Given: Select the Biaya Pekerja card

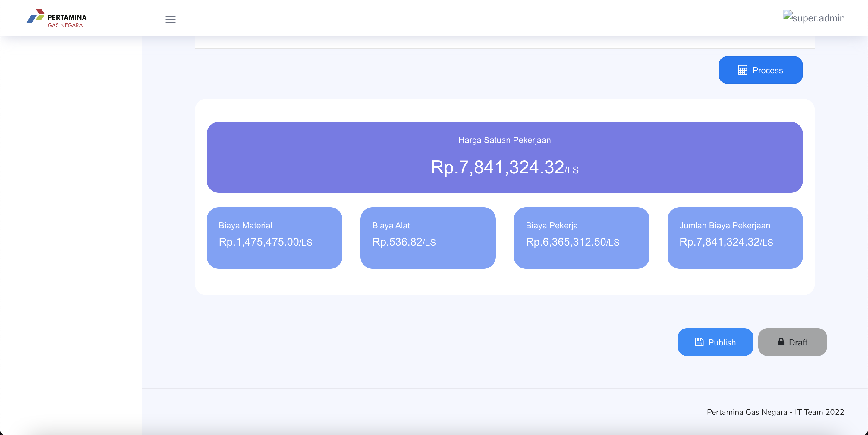Looking at the screenshot, I should pos(581,238).
